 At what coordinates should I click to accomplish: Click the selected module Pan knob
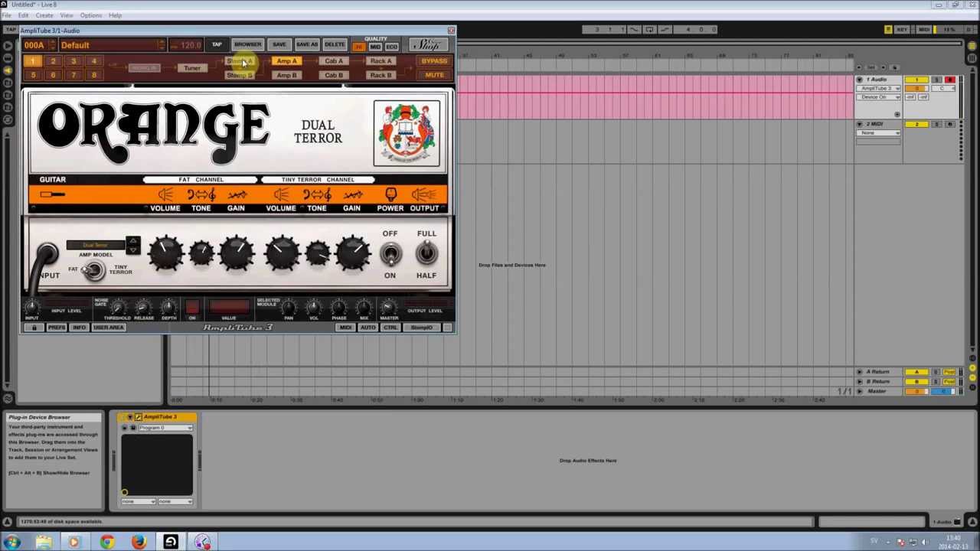tap(288, 308)
